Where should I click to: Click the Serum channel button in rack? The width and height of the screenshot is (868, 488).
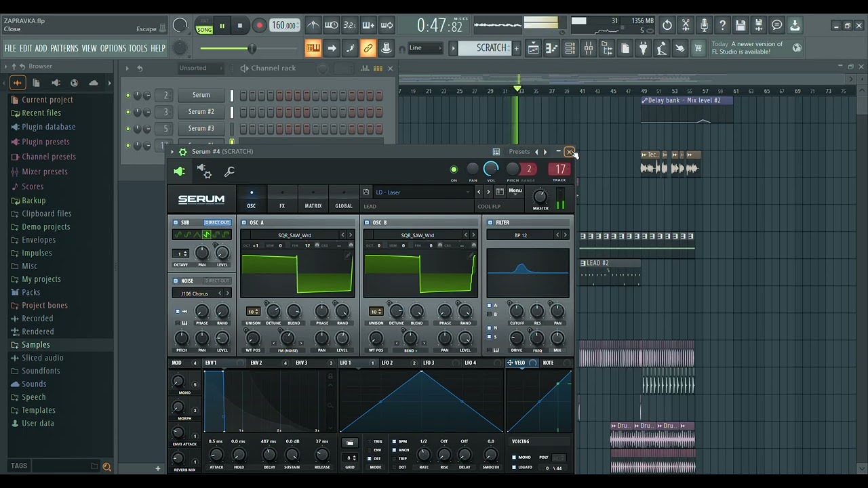click(x=201, y=95)
